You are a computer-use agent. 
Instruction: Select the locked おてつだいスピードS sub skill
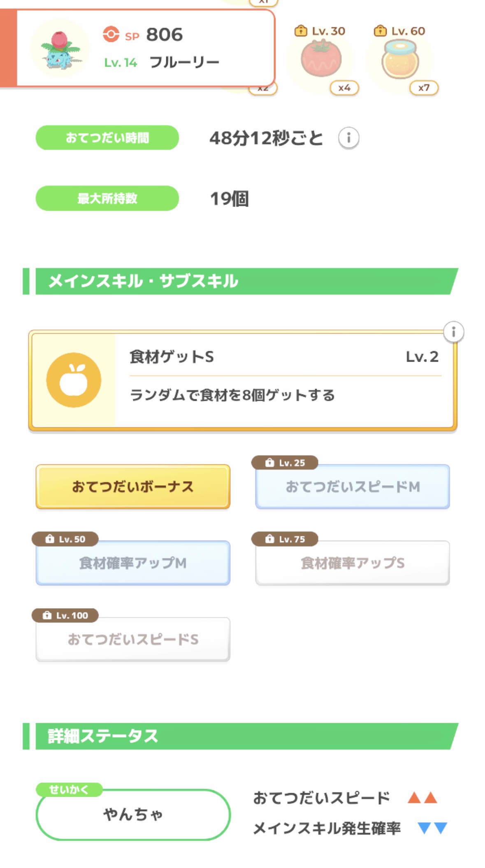(133, 639)
